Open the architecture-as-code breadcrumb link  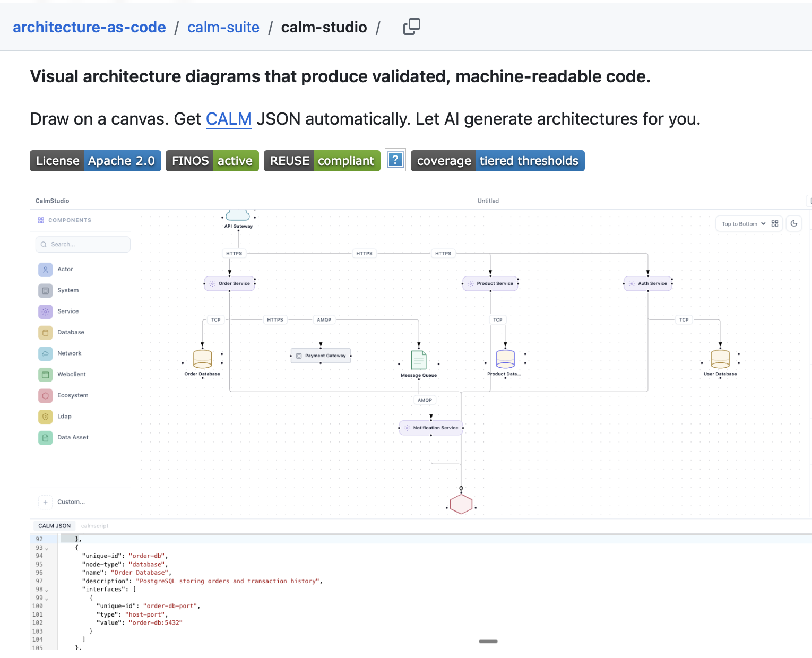click(89, 27)
